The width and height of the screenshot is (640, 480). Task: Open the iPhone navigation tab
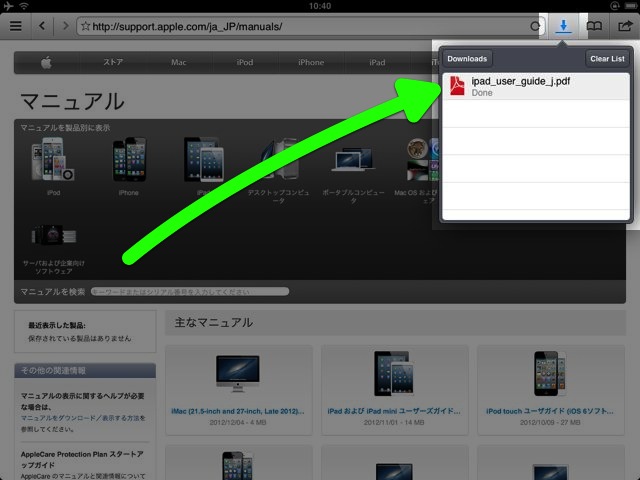[311, 62]
